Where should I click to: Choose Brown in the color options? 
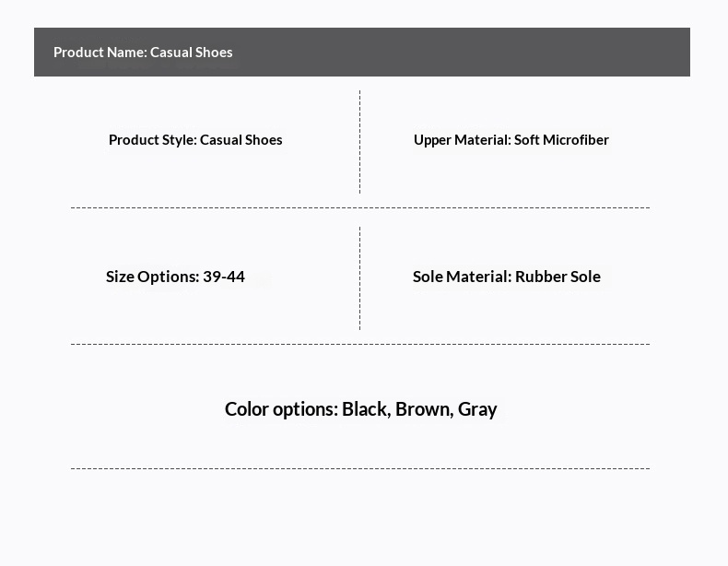pos(423,409)
